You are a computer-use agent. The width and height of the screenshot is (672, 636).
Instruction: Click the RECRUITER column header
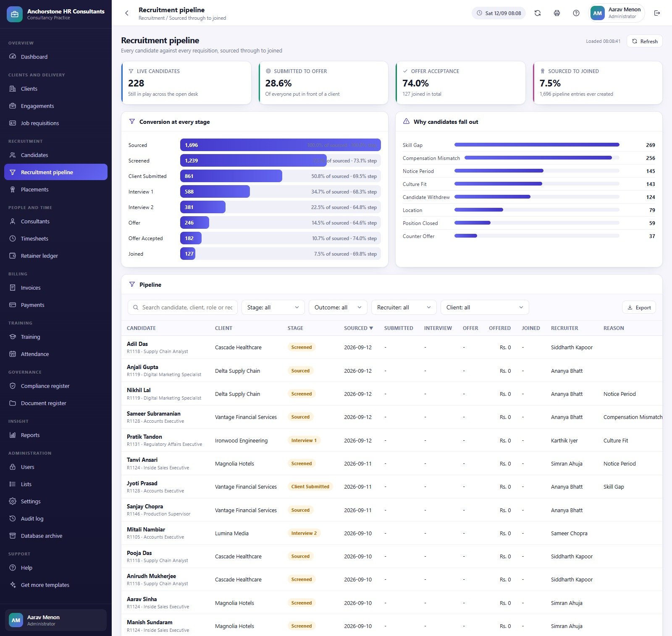(x=564, y=328)
